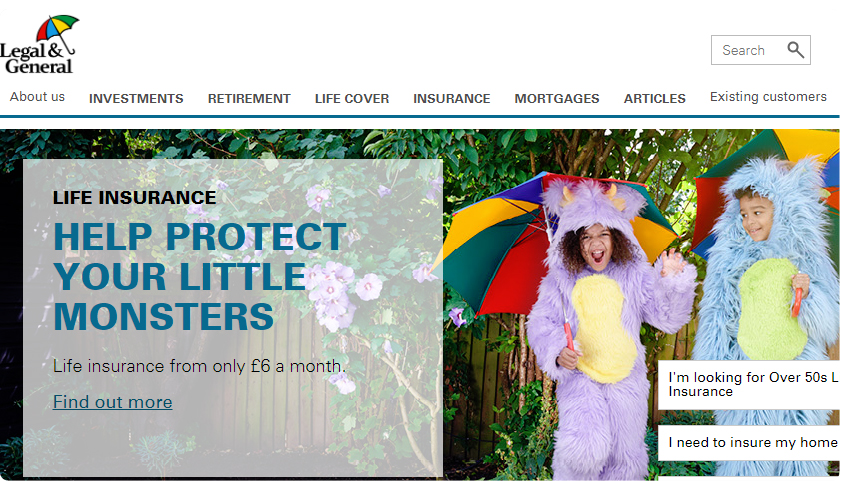Choose I need to insure my home

point(752,443)
